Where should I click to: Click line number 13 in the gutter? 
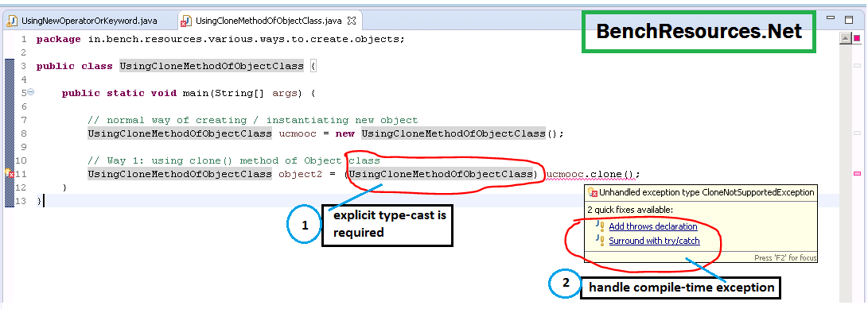click(x=21, y=201)
